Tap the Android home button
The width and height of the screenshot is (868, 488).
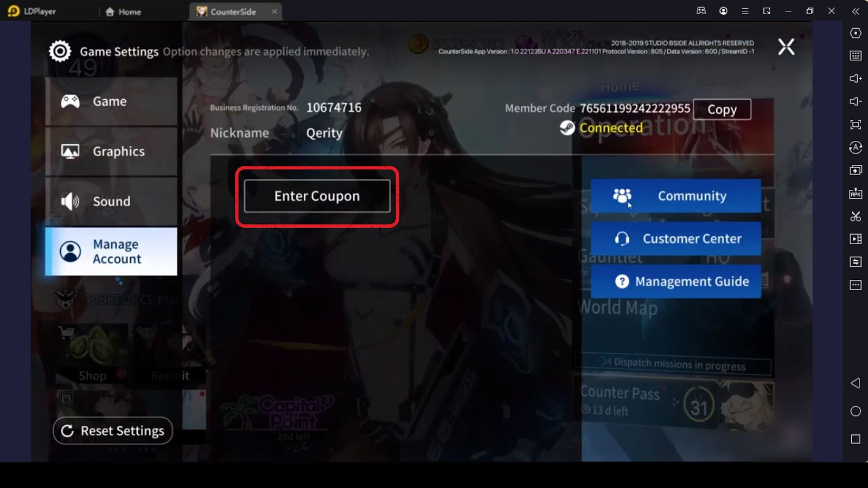click(856, 411)
